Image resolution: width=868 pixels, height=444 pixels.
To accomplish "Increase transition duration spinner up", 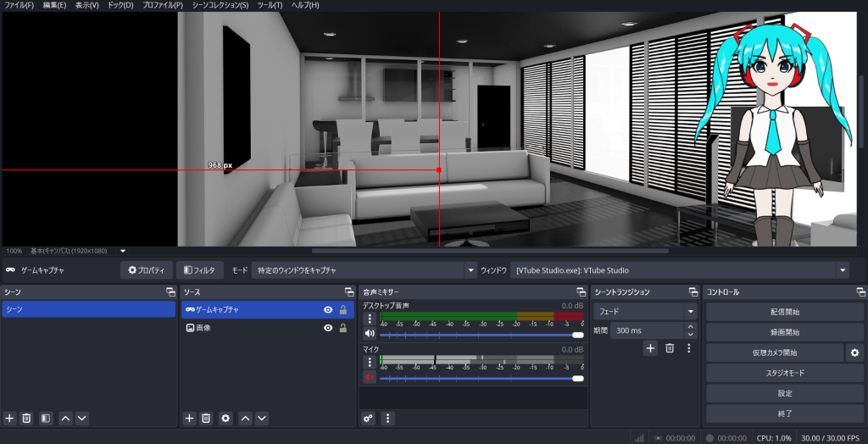I will click(690, 326).
